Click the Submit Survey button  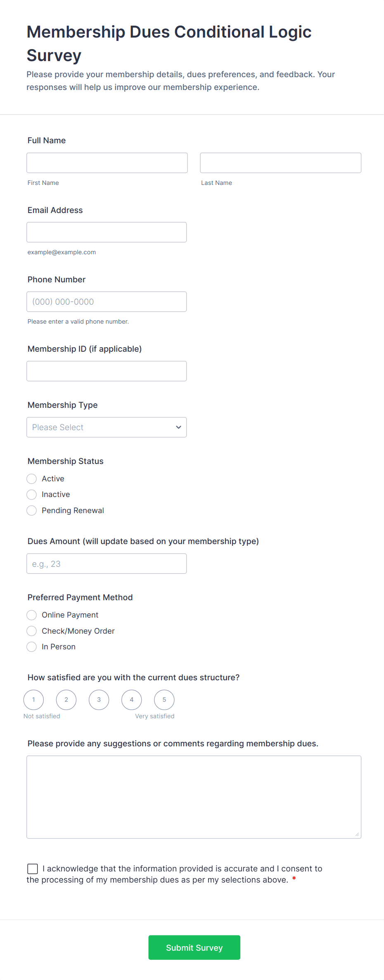tap(194, 947)
